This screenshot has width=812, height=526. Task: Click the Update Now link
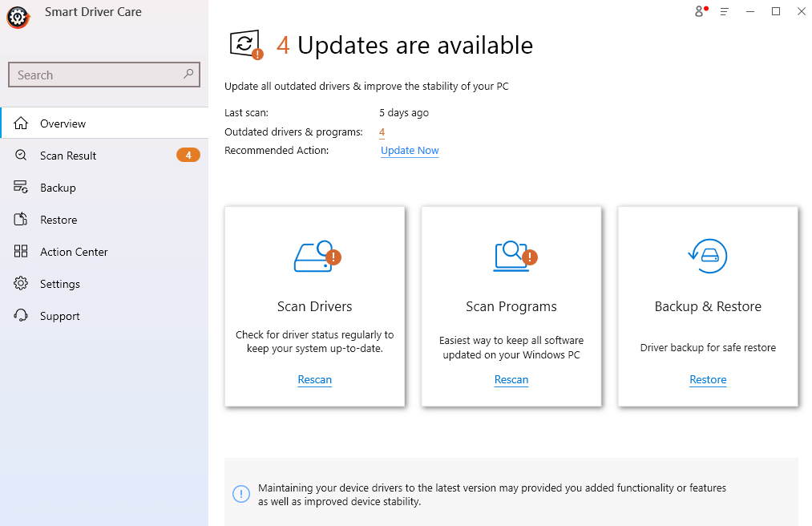410,150
